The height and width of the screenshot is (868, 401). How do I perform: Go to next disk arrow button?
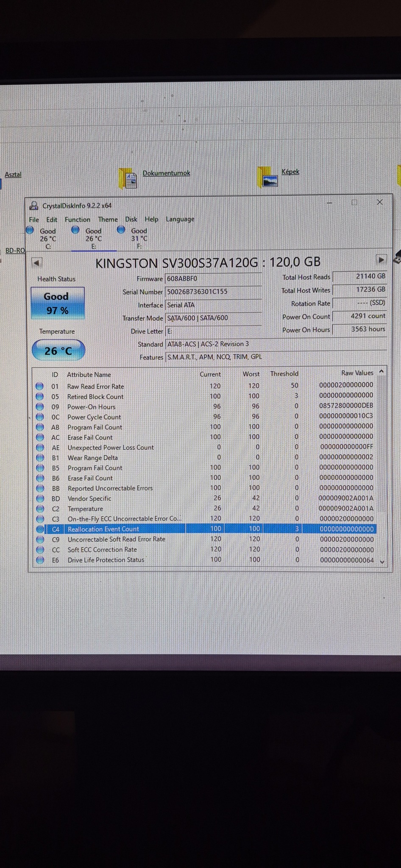381,259
